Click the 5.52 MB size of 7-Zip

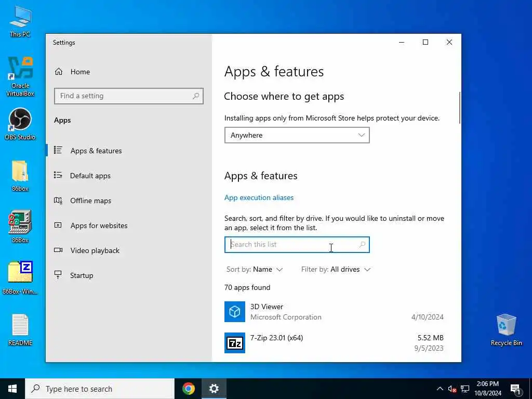pos(431,338)
